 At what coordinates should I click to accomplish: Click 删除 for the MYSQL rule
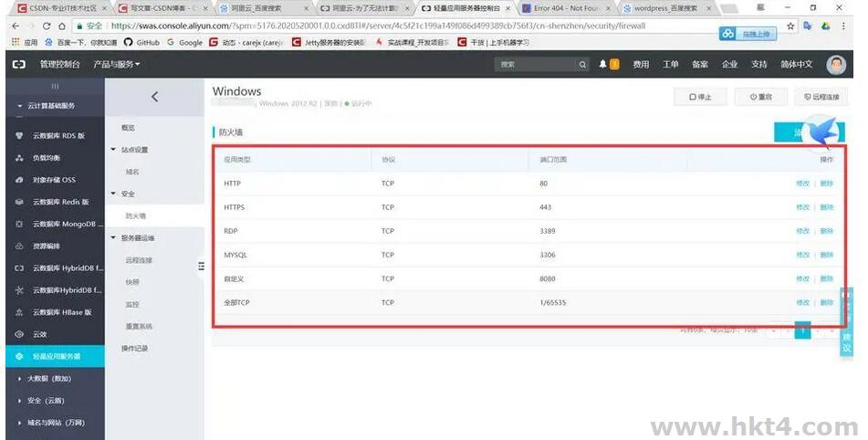(827, 255)
